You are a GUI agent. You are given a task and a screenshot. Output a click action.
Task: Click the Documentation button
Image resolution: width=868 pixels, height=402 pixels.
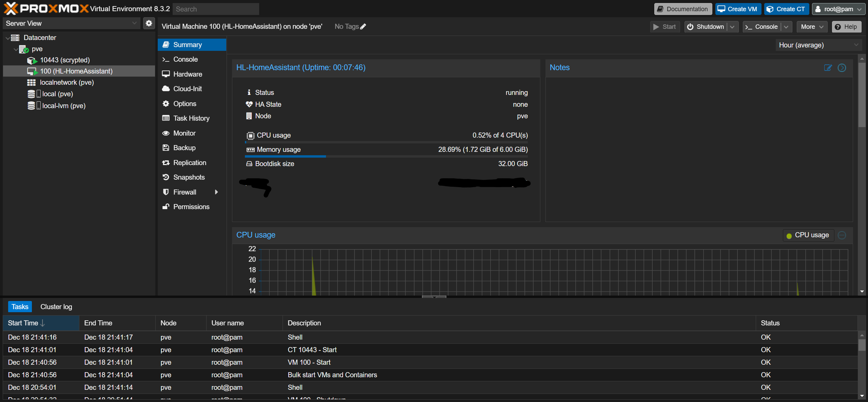[683, 9]
